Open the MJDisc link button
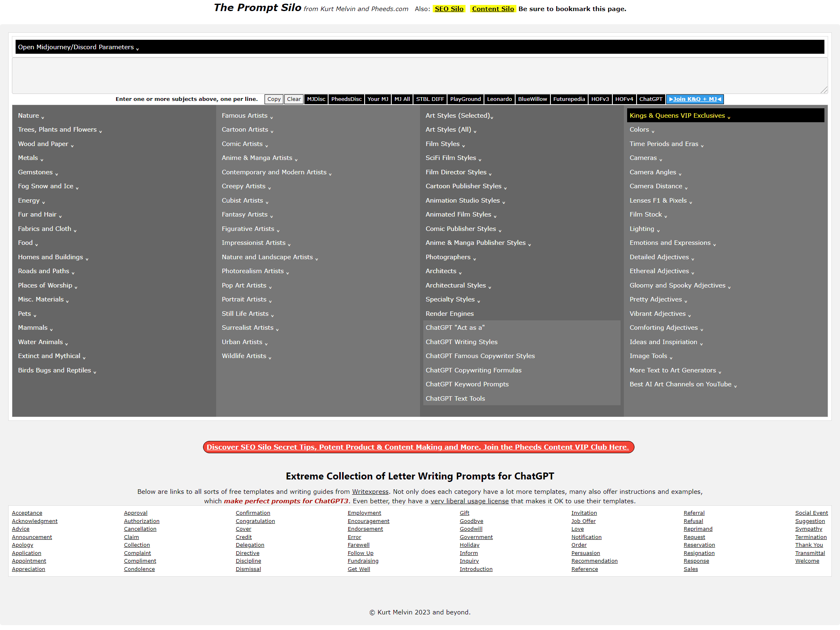The image size is (840, 630). [316, 99]
